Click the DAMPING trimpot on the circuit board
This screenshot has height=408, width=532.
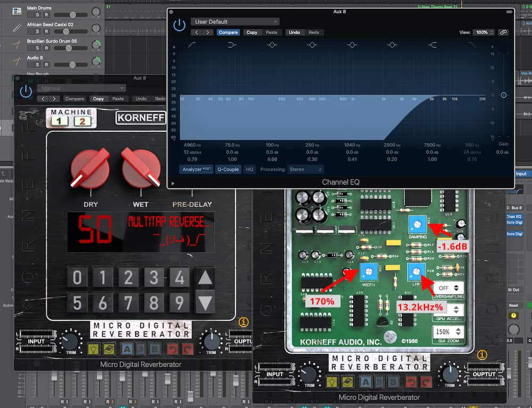point(418,224)
